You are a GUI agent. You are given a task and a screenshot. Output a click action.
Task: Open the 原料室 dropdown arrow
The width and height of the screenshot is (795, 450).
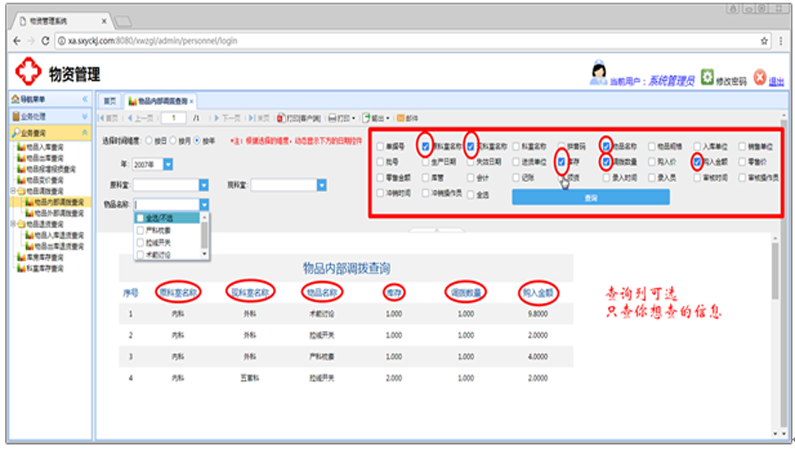click(203, 185)
